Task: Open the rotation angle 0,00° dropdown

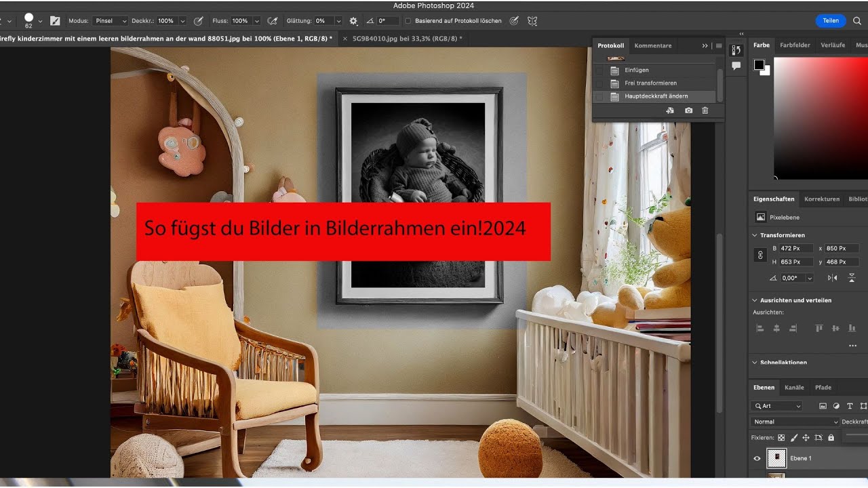Action: pyautogui.click(x=810, y=278)
